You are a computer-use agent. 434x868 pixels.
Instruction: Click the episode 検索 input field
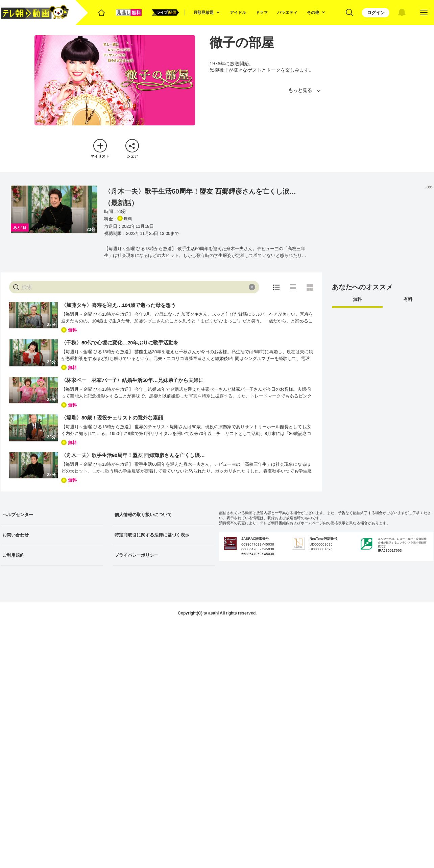point(134,287)
